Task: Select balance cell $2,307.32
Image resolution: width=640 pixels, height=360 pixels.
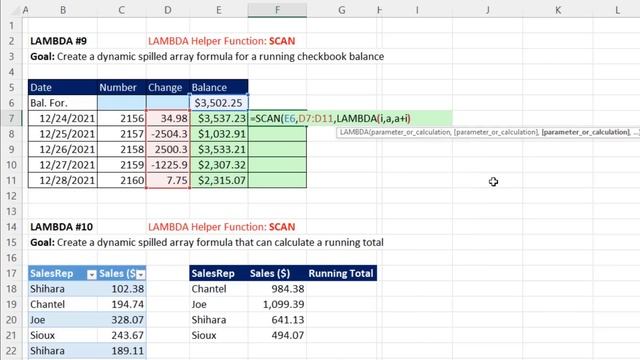Action: point(219,165)
